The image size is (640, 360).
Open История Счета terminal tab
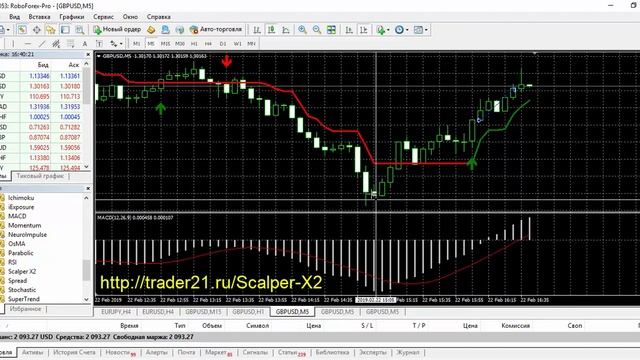[x=74, y=352]
